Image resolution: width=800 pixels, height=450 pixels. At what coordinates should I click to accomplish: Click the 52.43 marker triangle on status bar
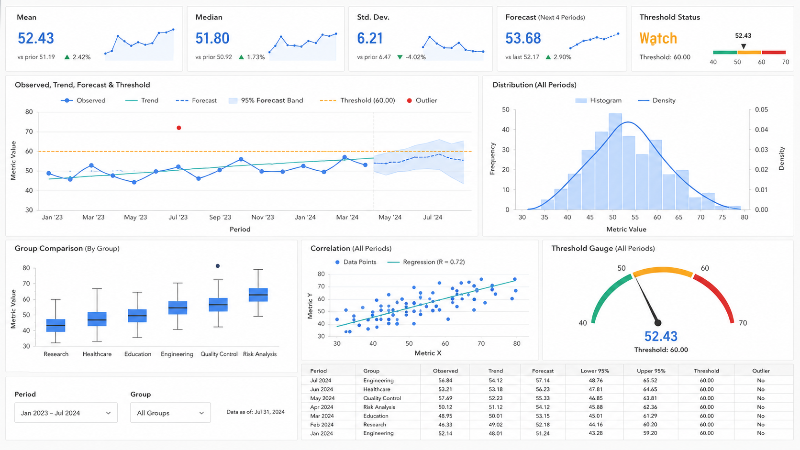(743, 46)
